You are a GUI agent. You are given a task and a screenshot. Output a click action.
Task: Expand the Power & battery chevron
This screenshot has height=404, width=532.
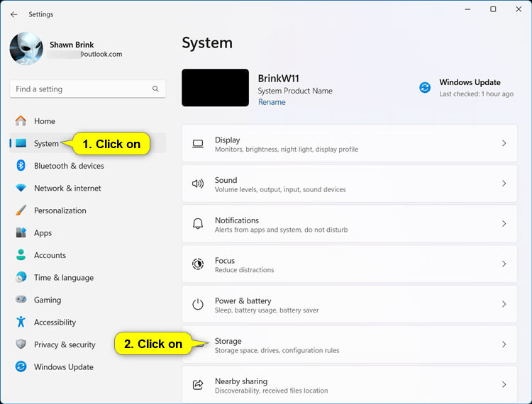coord(504,304)
